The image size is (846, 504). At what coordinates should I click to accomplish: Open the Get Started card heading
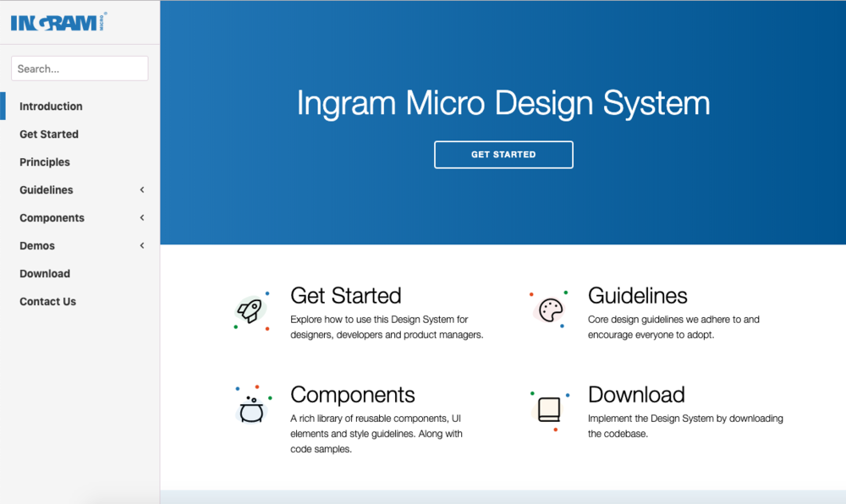[346, 295]
